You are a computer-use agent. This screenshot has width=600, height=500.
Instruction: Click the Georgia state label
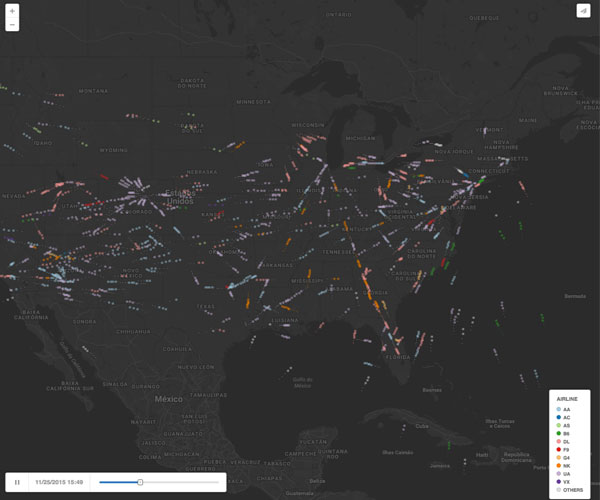[375, 293]
